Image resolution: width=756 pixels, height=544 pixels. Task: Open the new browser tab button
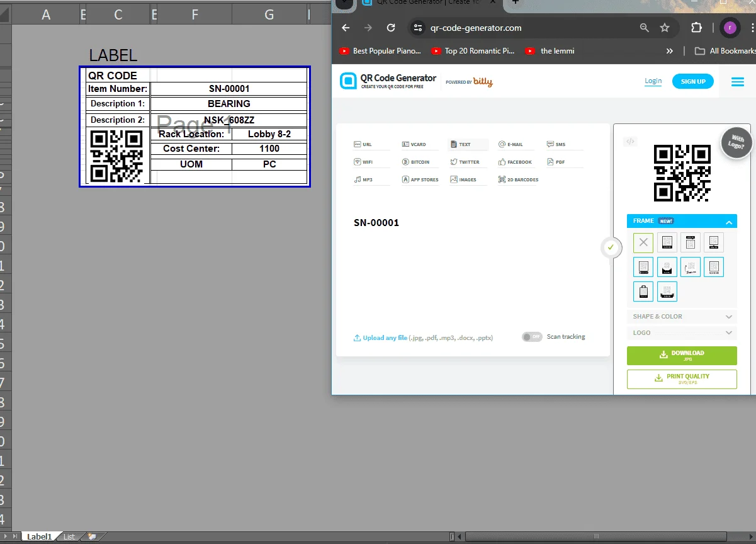(516, 2)
